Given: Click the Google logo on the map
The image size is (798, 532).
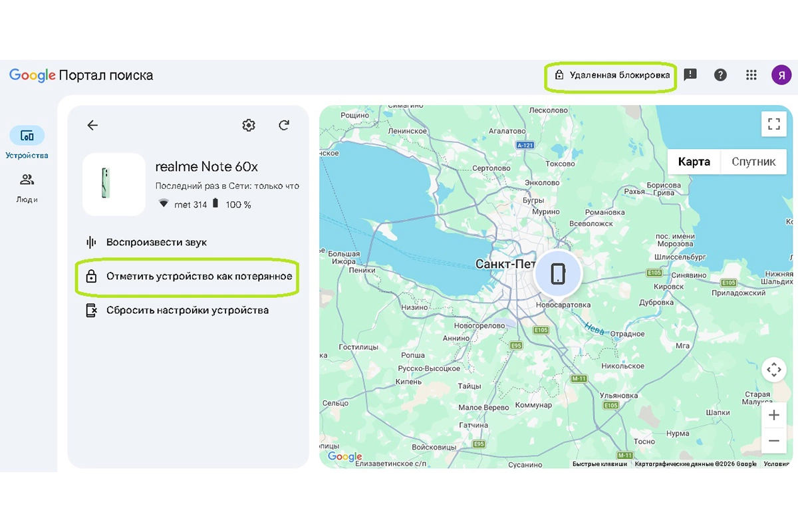Looking at the screenshot, I should click(x=344, y=457).
